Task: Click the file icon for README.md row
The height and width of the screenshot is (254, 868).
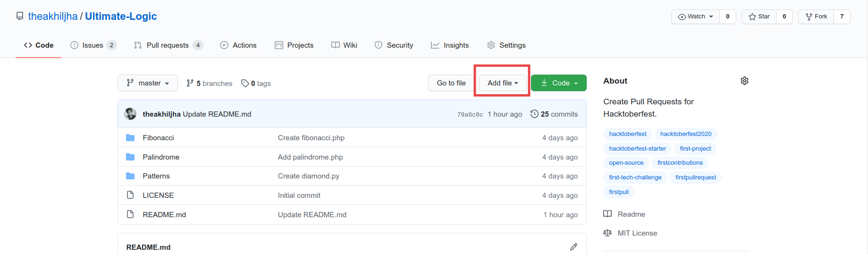Action: tap(130, 214)
